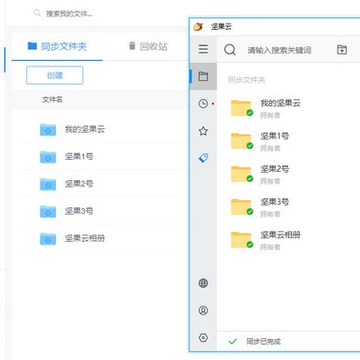Focus the 请输入搜索关键词 search field in the client

279,50
